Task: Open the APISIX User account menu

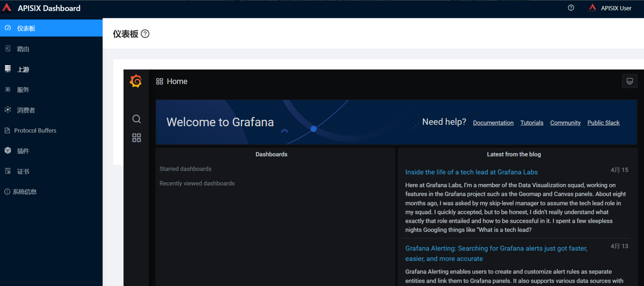Action: pos(610,8)
